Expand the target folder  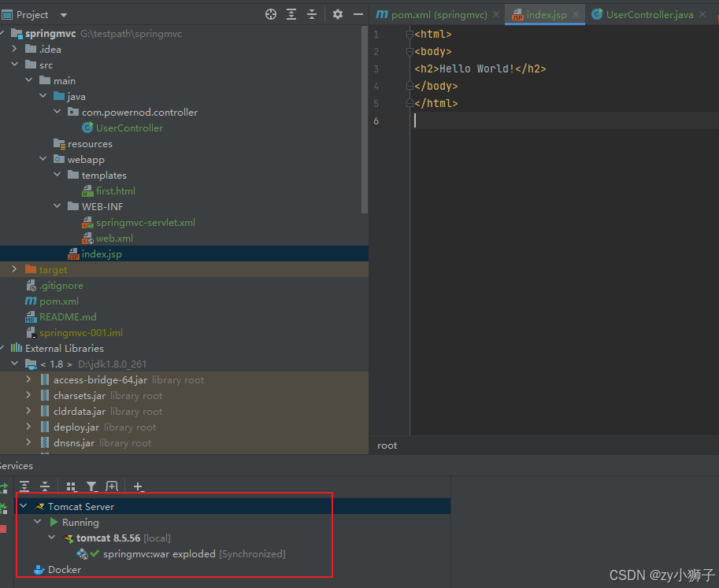point(15,269)
